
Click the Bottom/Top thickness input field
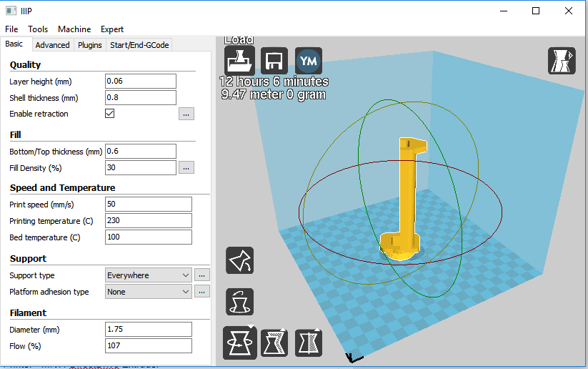[x=141, y=152]
